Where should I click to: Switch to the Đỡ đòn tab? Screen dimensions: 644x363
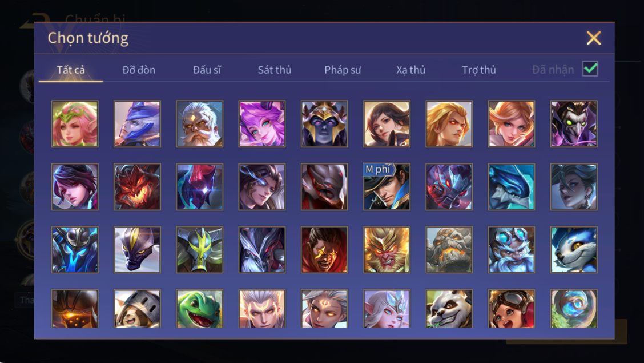point(139,70)
